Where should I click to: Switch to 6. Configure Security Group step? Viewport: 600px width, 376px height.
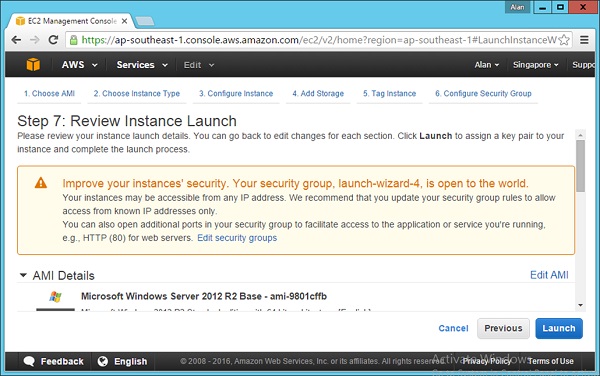click(x=483, y=93)
